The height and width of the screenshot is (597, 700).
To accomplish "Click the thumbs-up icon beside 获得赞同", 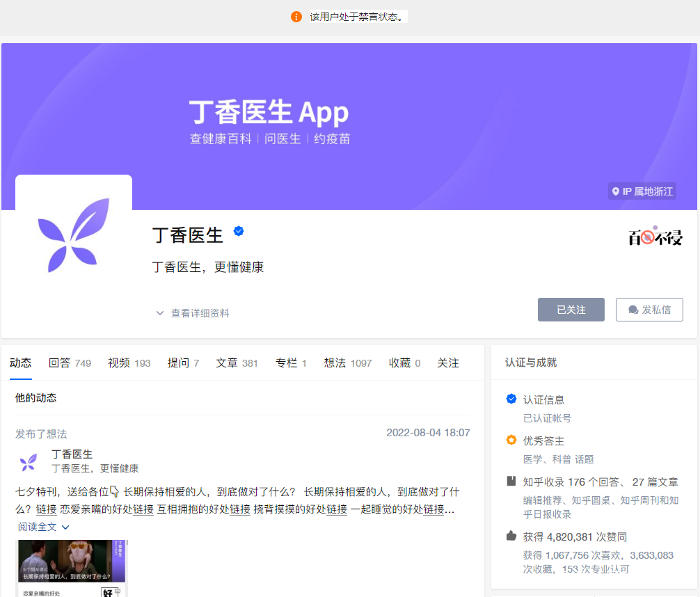I will tap(511, 536).
